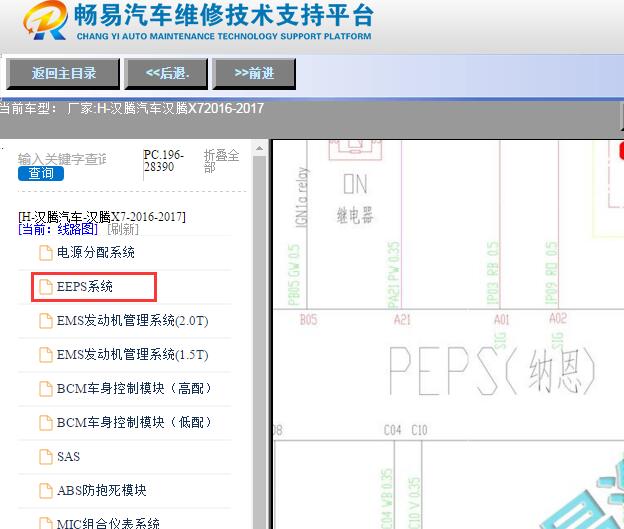Click the PC.196-28390 text

click(164, 160)
